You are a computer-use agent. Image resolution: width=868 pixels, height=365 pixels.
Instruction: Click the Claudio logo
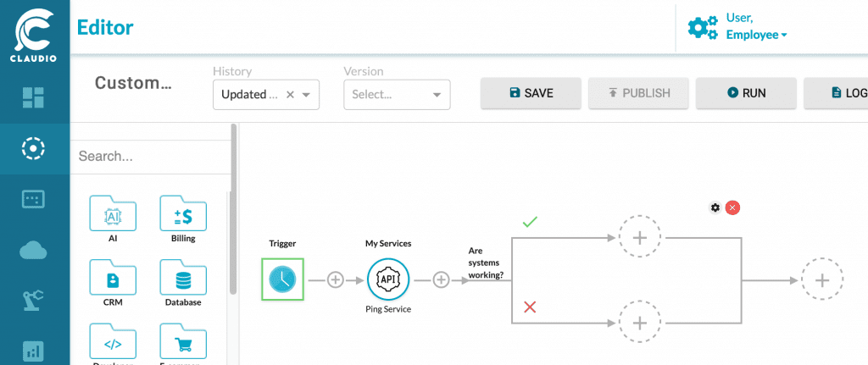[34, 34]
